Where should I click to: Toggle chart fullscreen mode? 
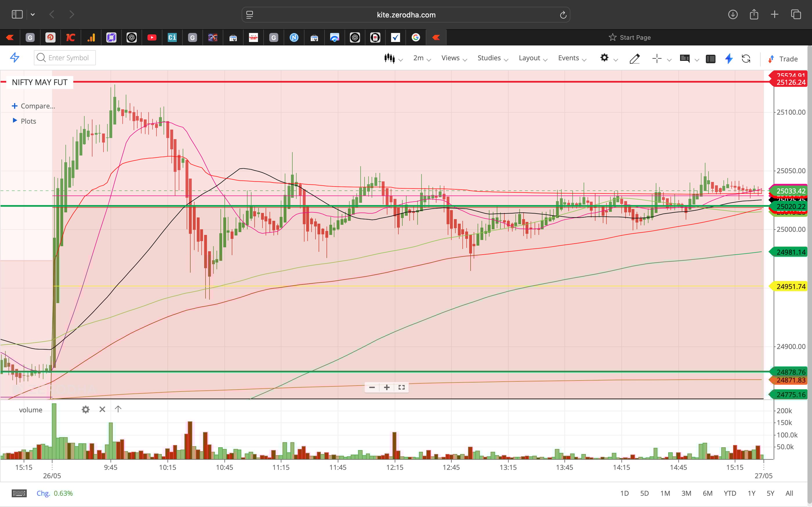click(401, 387)
